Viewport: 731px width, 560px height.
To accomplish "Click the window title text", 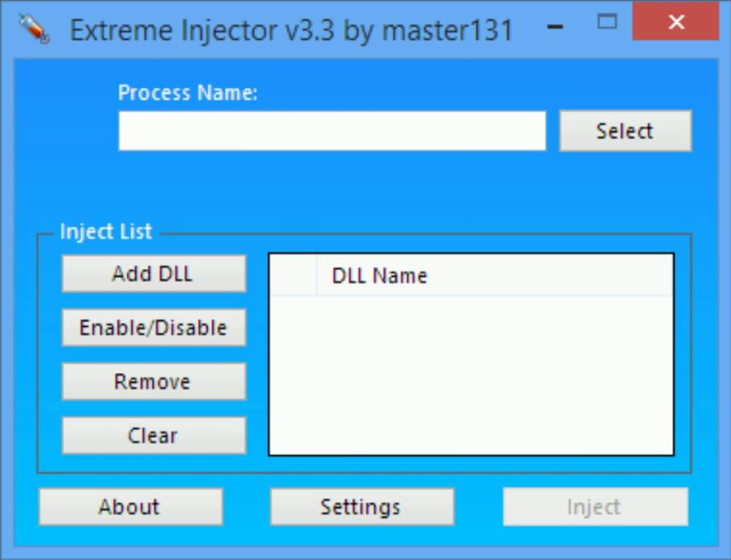I will tap(292, 30).
